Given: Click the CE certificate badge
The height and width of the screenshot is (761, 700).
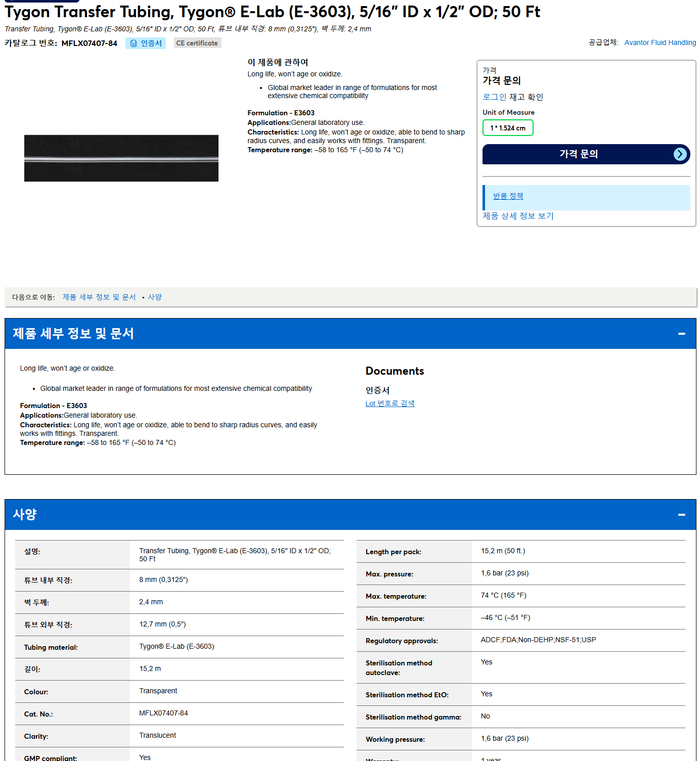Looking at the screenshot, I should tap(197, 43).
